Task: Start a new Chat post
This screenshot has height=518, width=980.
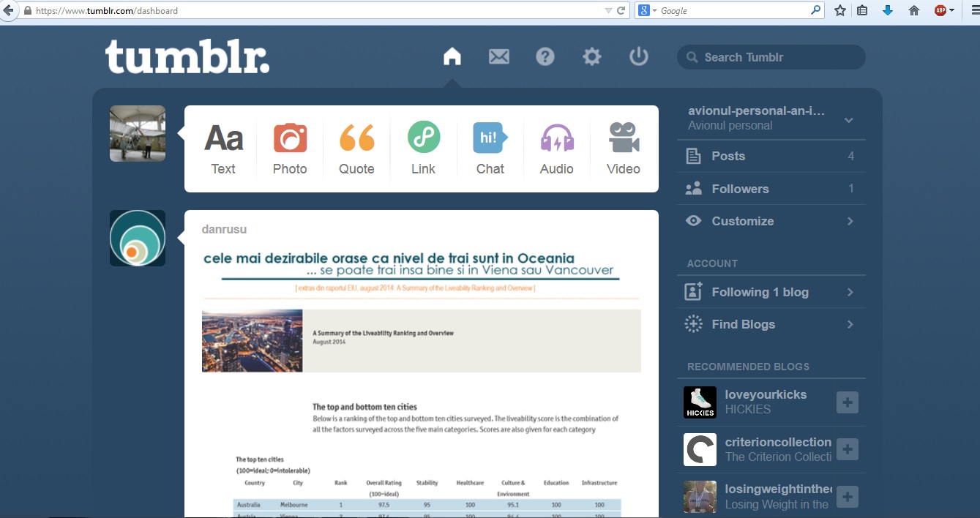Action: 490,149
